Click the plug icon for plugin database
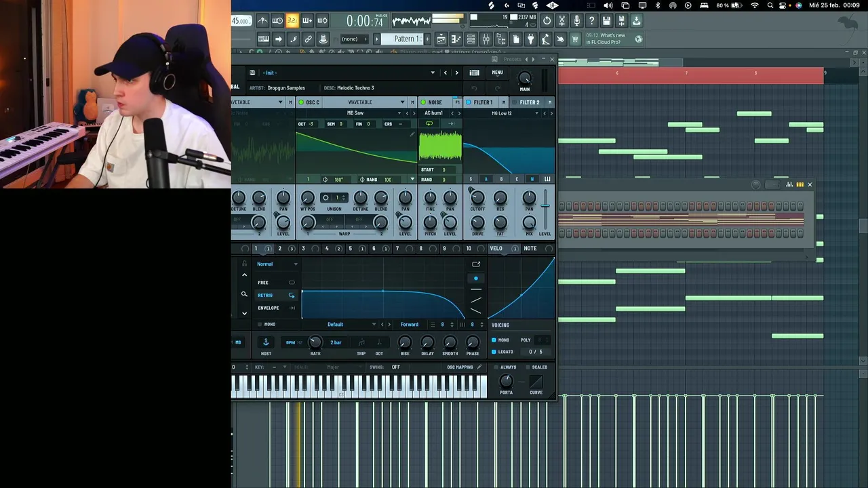 pyautogui.click(x=530, y=39)
